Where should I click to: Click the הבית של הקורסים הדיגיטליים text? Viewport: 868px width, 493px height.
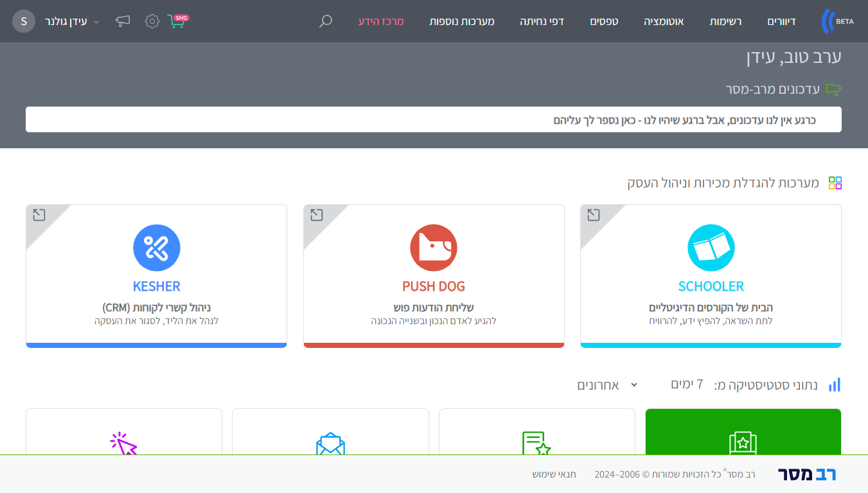coord(711,307)
